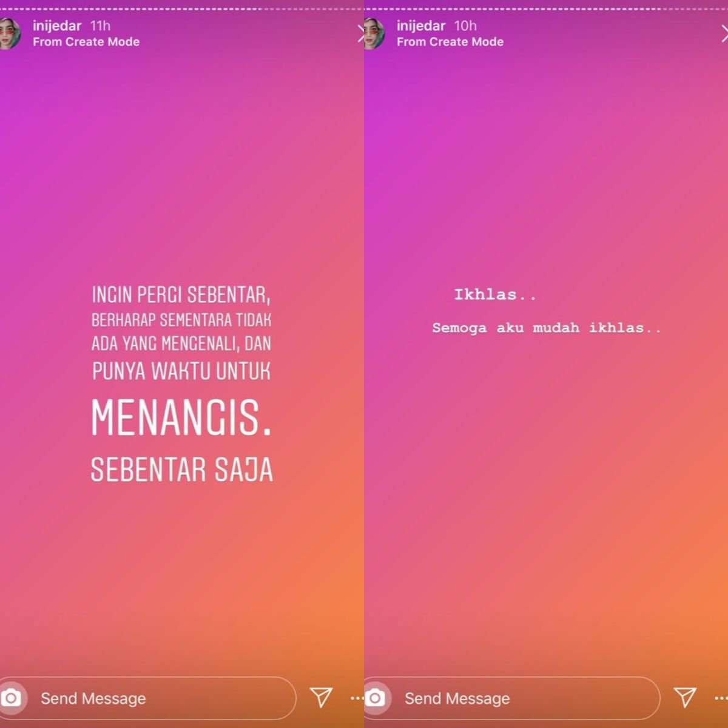Open more options dots on right story
728x728 pixels.
(x=721, y=698)
